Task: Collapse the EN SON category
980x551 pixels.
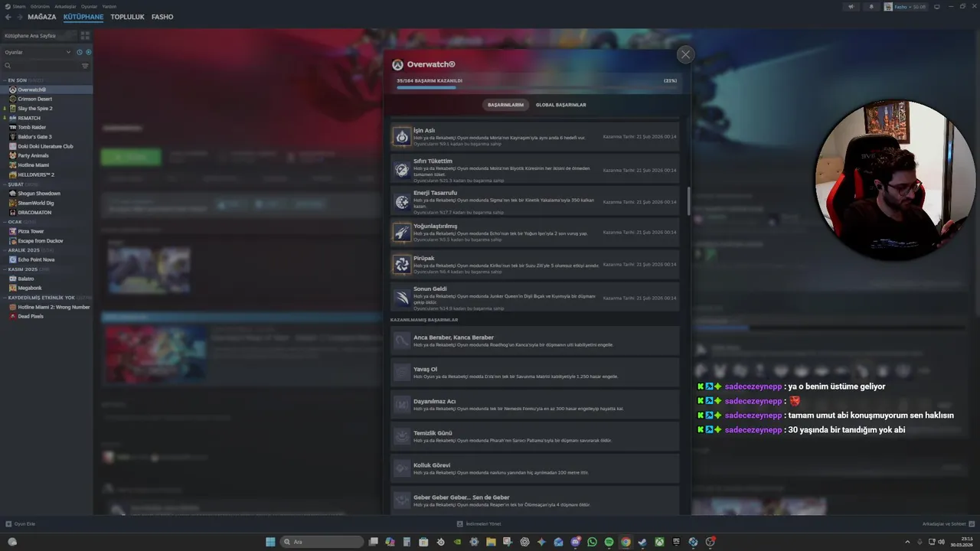Action: pyautogui.click(x=4, y=80)
